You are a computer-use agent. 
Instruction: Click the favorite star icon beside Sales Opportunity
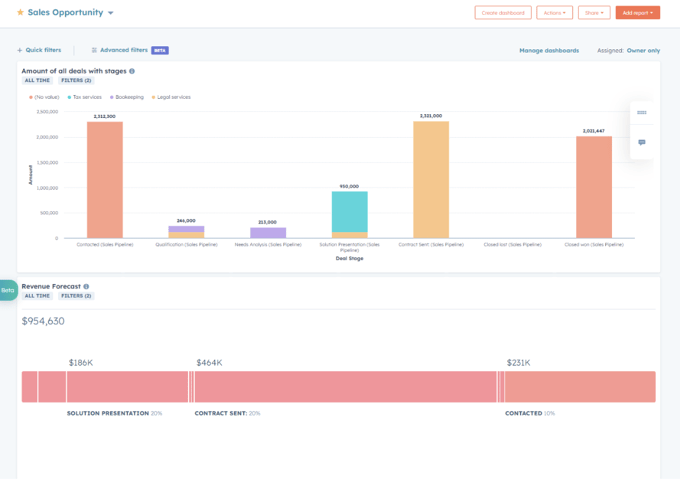20,12
